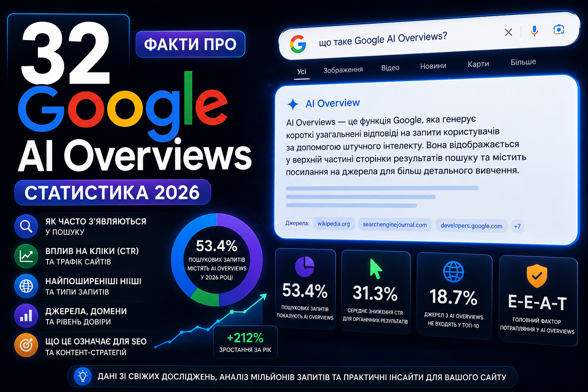
Task: Click the AI Overview sparkle icon
Action: pos(293,104)
